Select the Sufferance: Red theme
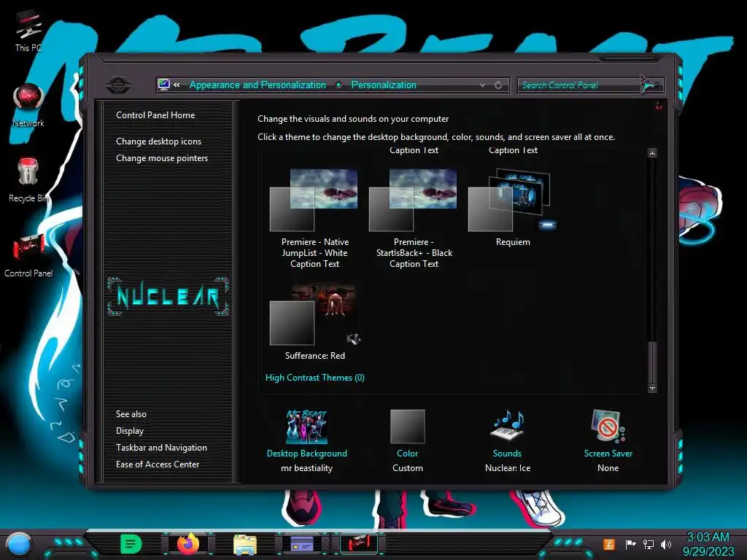747x560 pixels. pyautogui.click(x=314, y=322)
